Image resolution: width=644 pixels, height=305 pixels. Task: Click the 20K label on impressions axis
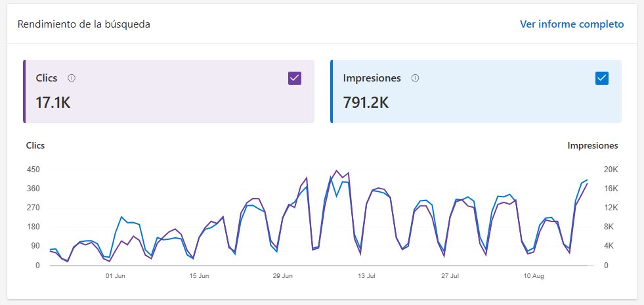(611, 170)
